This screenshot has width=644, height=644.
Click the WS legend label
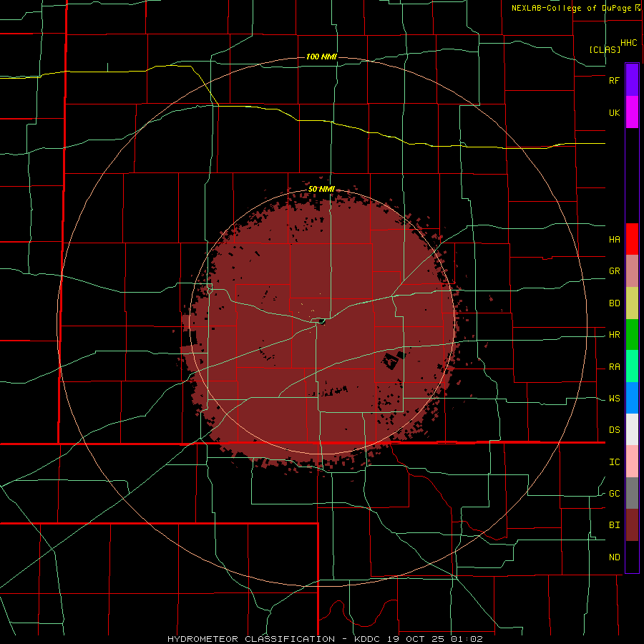pos(614,399)
